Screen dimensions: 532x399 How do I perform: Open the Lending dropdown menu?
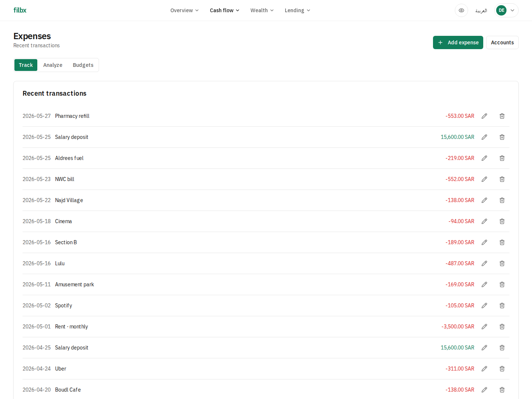coord(297,10)
